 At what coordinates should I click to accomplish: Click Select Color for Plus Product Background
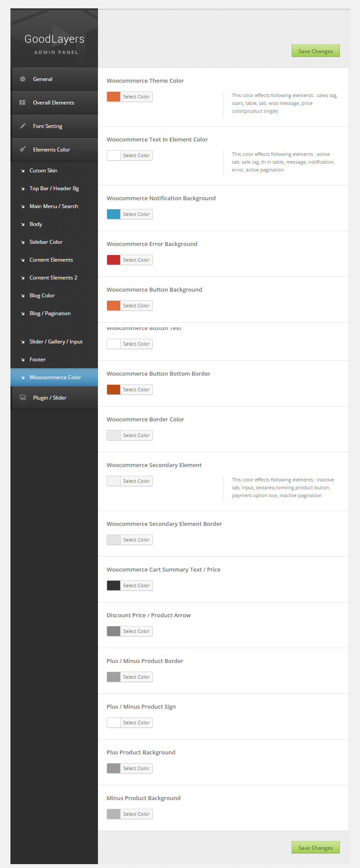click(136, 768)
